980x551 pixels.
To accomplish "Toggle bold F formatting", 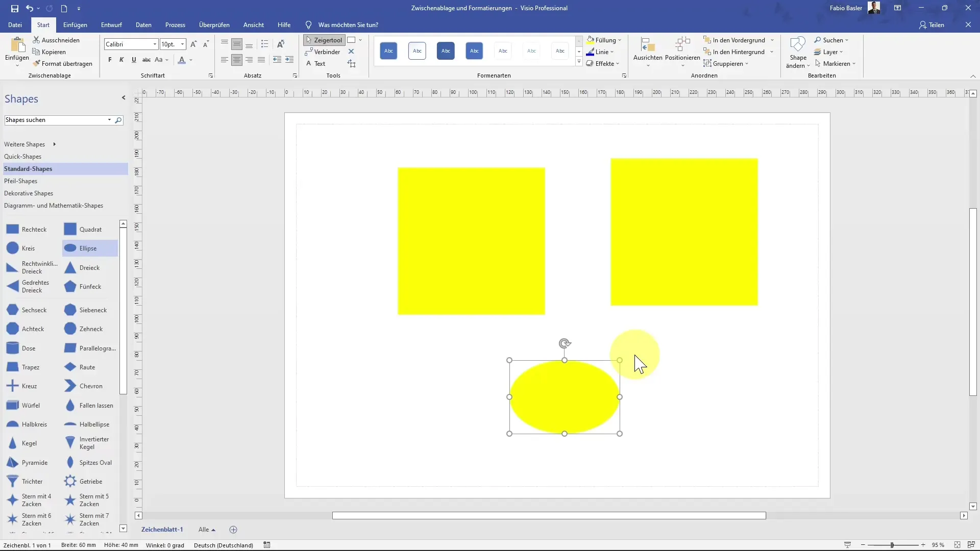I will click(110, 60).
